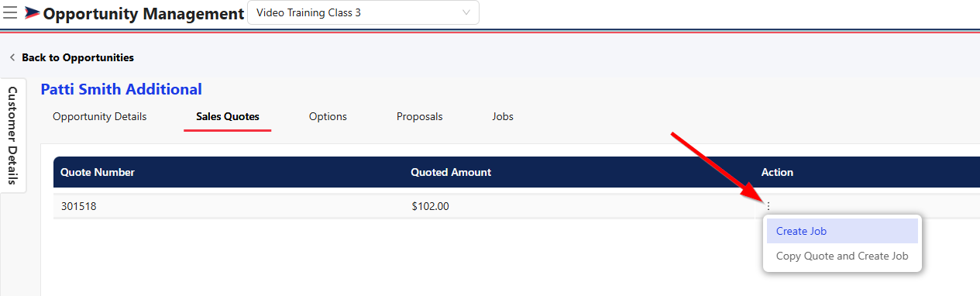Screen dimensions: 980x296
Task: Click the back chevron arrow icon
Action: tap(12, 57)
